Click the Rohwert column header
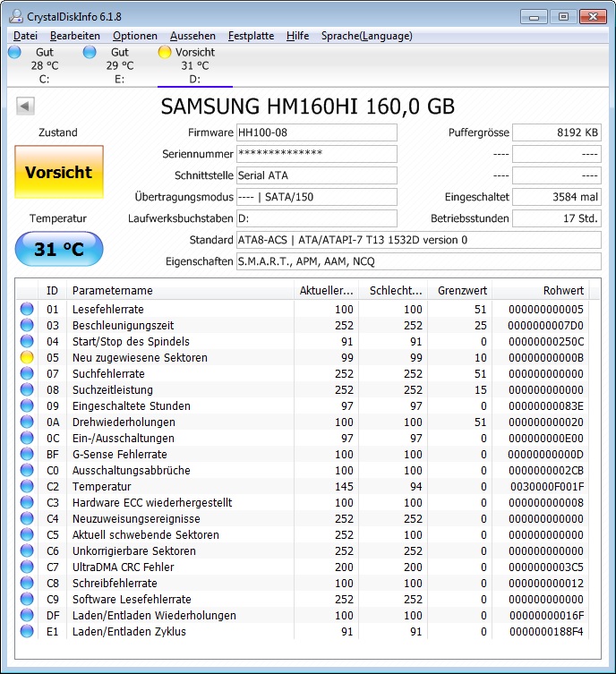 541,291
